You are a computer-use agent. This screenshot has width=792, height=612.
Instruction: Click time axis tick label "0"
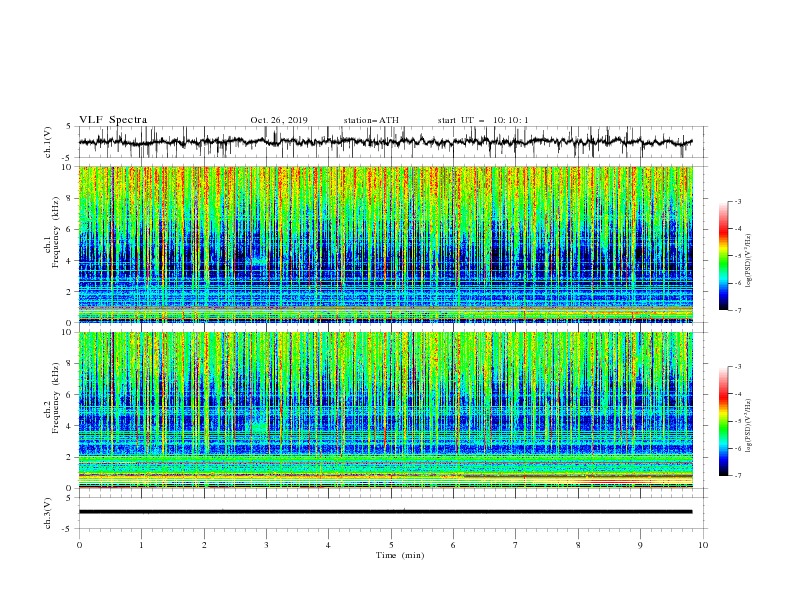point(79,545)
